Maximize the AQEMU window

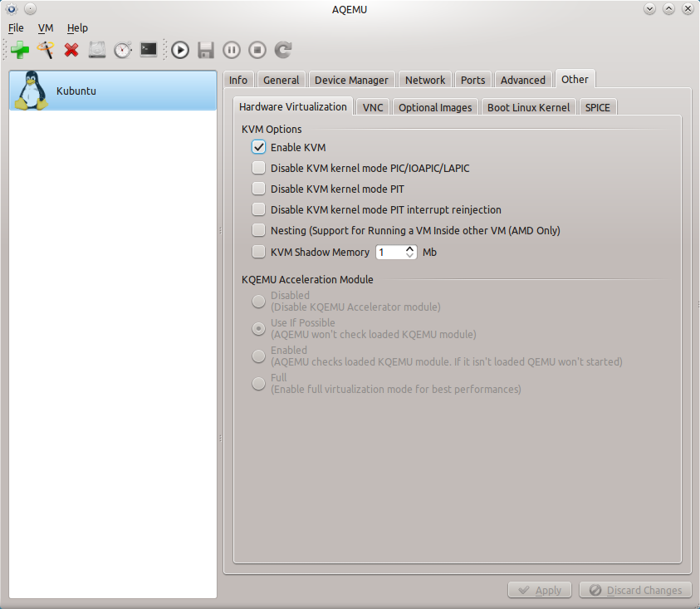pos(668,8)
